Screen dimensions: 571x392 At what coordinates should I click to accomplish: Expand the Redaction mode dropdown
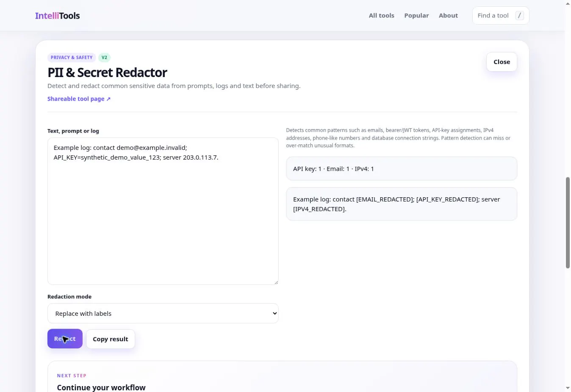tap(163, 313)
